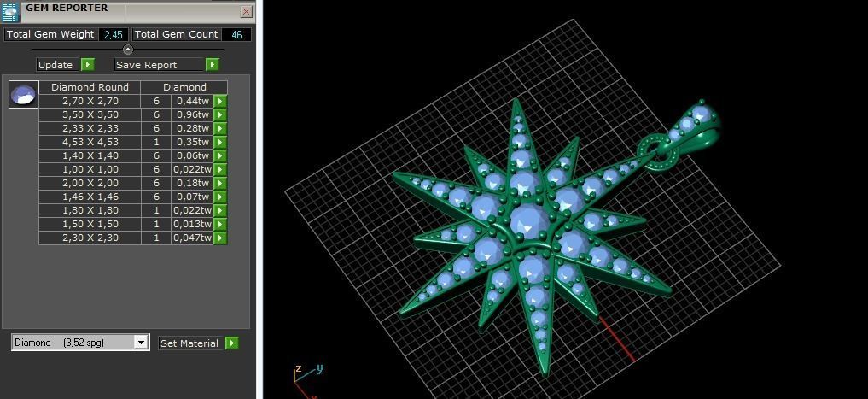Screen dimensions: 868x399
Task: Click the 0,013tw weight cell
Action: click(x=193, y=225)
